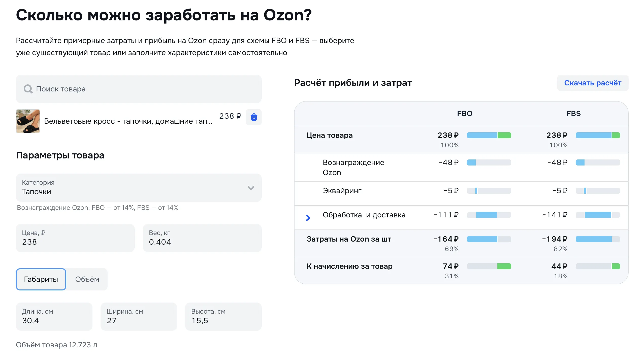The image size is (643, 364).
Task: Click the Вес, кг input field
Action: click(x=202, y=238)
